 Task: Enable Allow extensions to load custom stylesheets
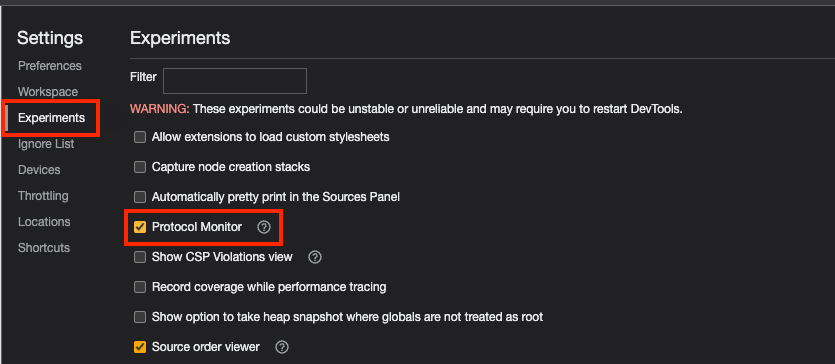click(140, 137)
